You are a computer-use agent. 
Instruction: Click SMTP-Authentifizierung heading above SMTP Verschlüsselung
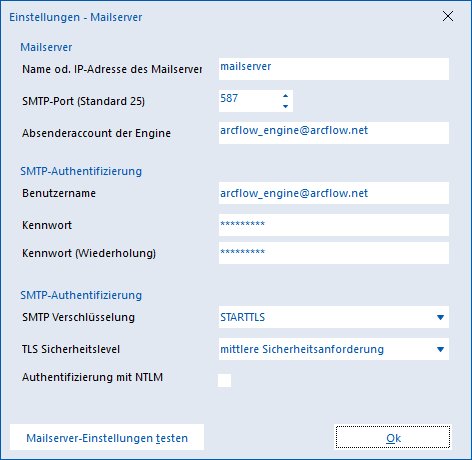coord(81,295)
